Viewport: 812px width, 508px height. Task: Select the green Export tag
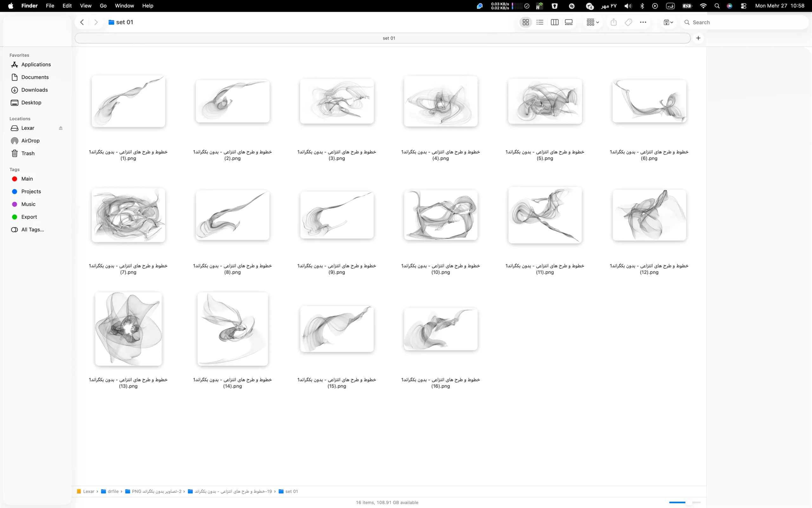click(x=29, y=217)
